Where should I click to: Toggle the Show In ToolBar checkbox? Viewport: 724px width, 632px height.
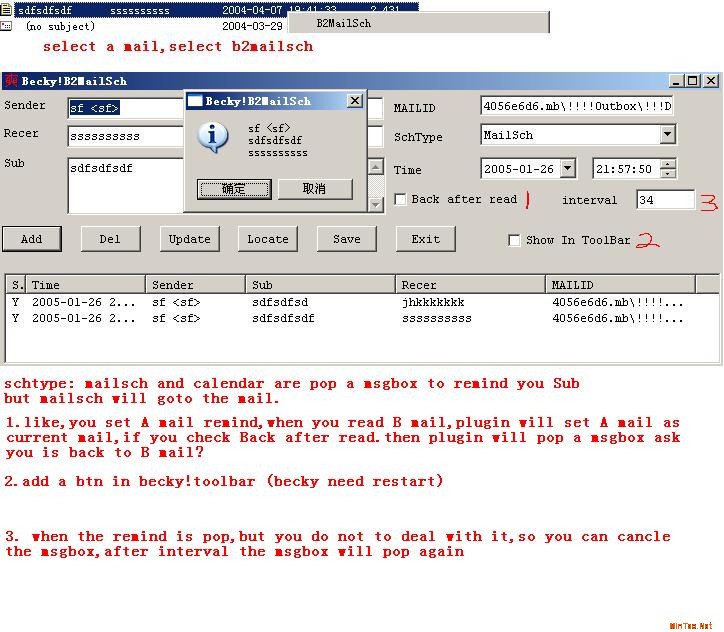(x=514, y=240)
